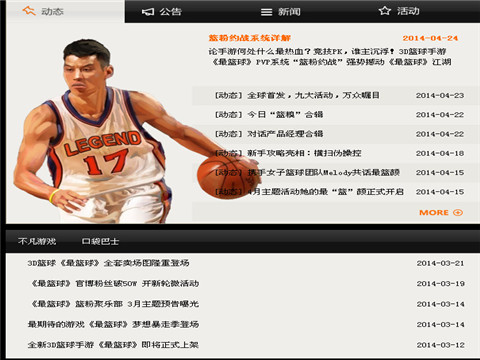The image size is (480, 360).
Task: Click the circled plus icon next to MORE
Action: pyautogui.click(x=458, y=213)
